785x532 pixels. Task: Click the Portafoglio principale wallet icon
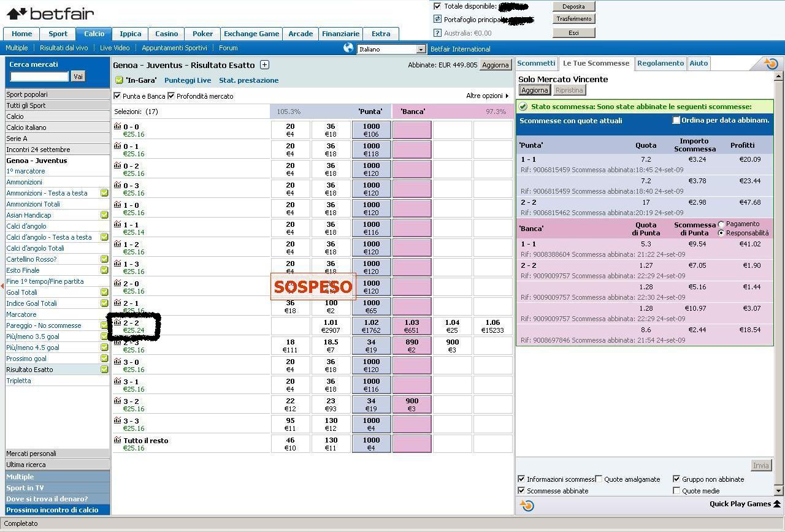437,20
